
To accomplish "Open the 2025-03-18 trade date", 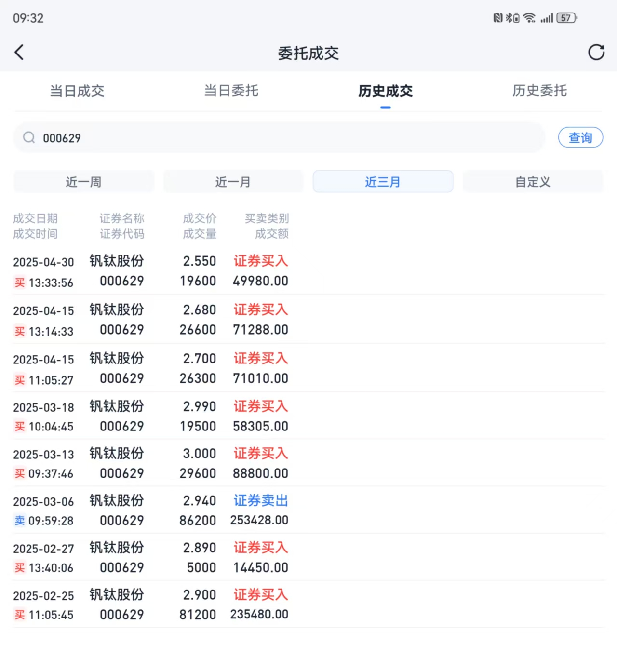I will coord(43,407).
